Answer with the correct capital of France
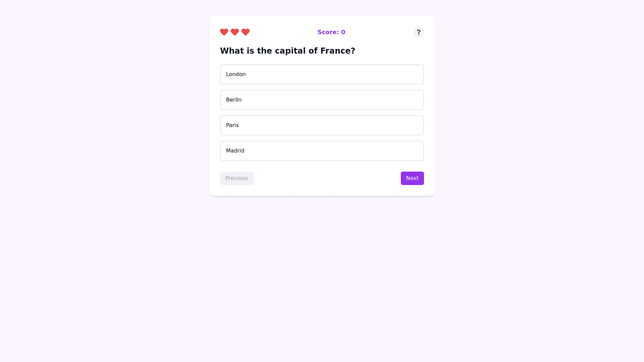 [322, 125]
